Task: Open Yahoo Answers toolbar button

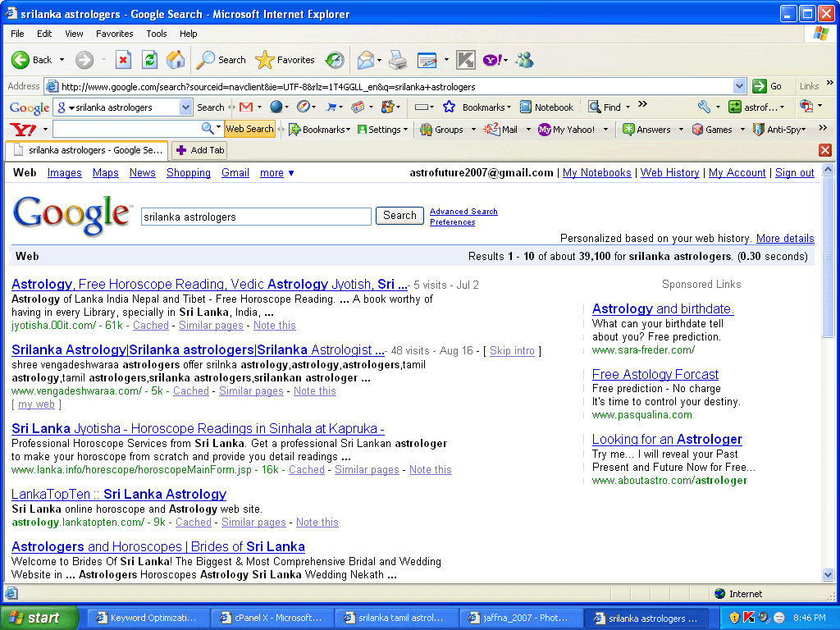Action: (x=646, y=129)
